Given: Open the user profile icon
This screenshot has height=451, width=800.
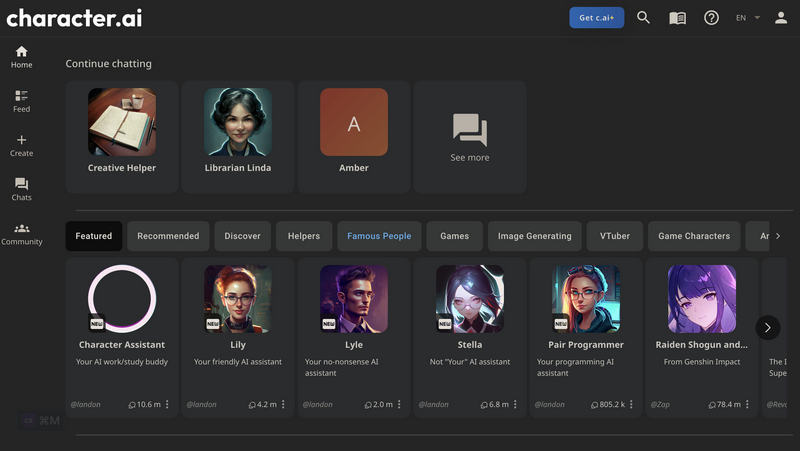Looking at the screenshot, I should 781,18.
